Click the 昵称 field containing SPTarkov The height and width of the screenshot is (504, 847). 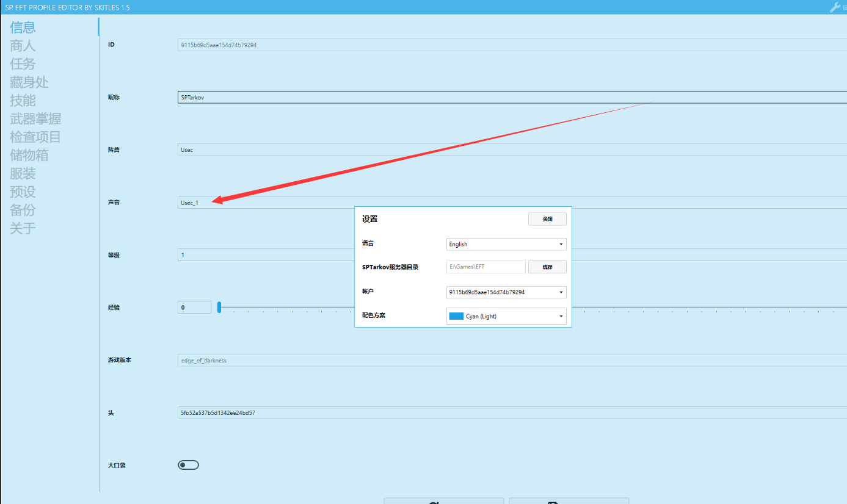[512, 97]
